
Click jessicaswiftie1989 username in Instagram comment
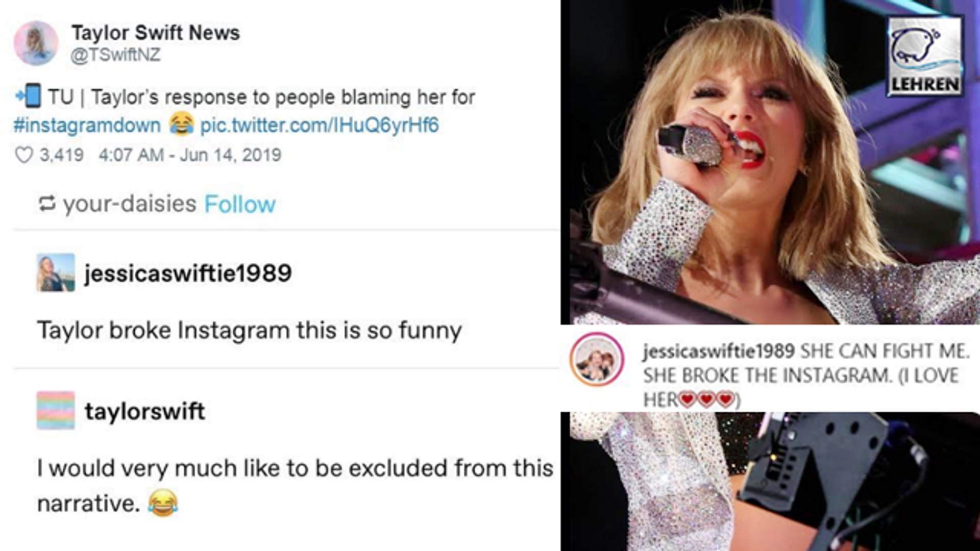[x=718, y=351]
